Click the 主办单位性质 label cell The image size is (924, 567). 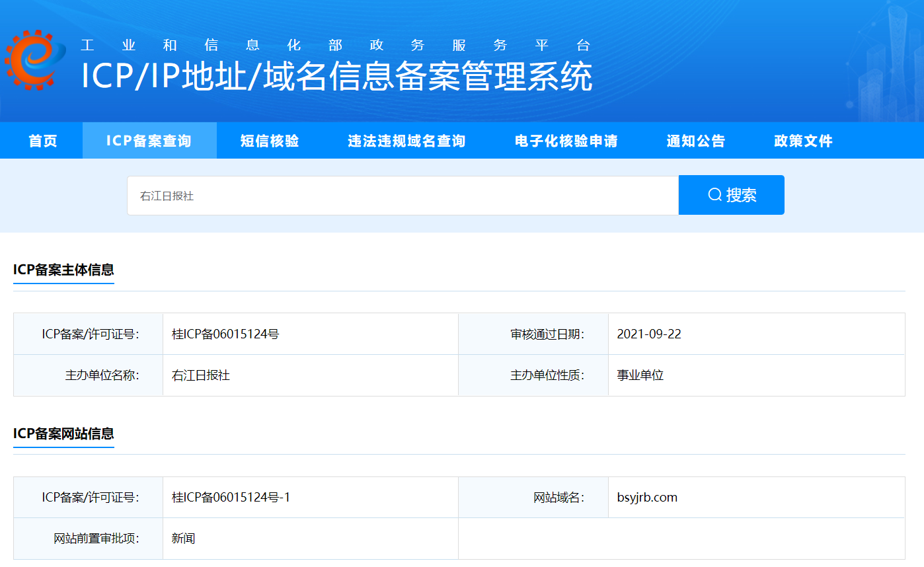(533, 375)
